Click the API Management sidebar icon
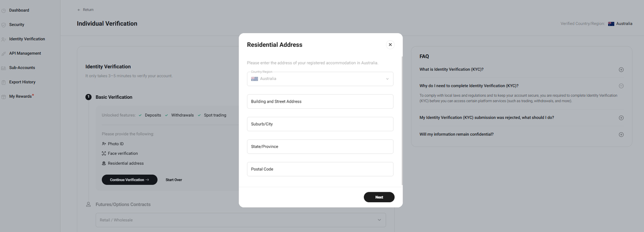The height and width of the screenshot is (232, 644). 4,53
